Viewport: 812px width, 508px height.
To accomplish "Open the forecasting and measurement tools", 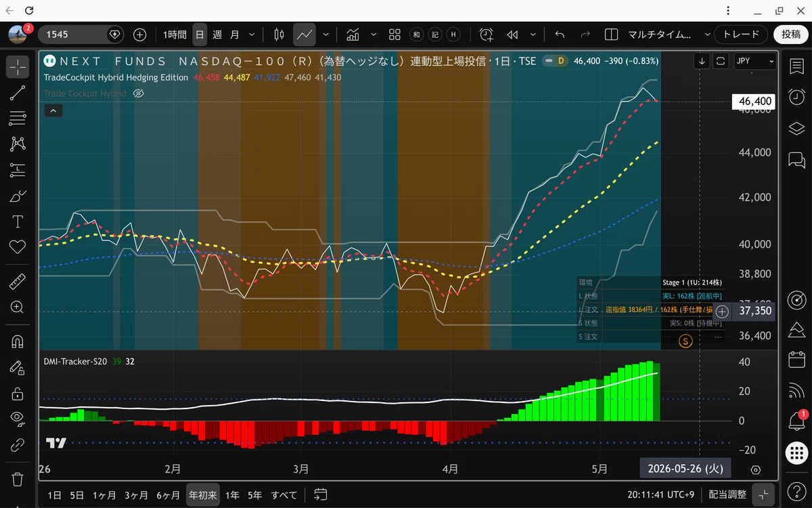I will 18,170.
